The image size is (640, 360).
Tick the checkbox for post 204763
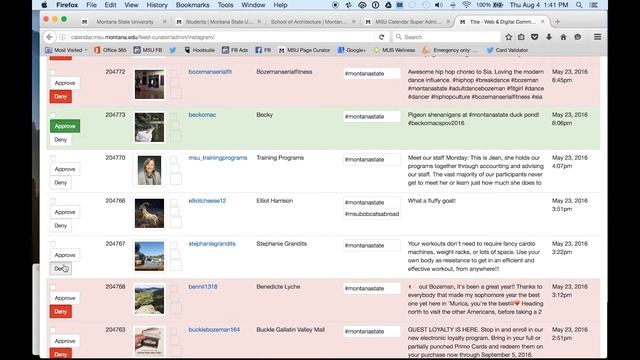53,330
